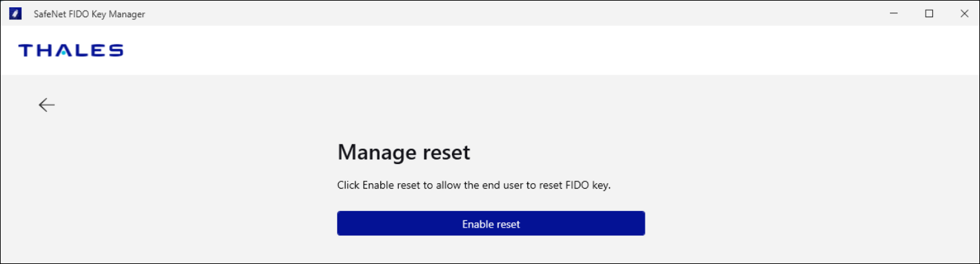Click the SafeNet FIDO Key Manager title text
Viewport: 980px width, 264px height.
point(89,14)
